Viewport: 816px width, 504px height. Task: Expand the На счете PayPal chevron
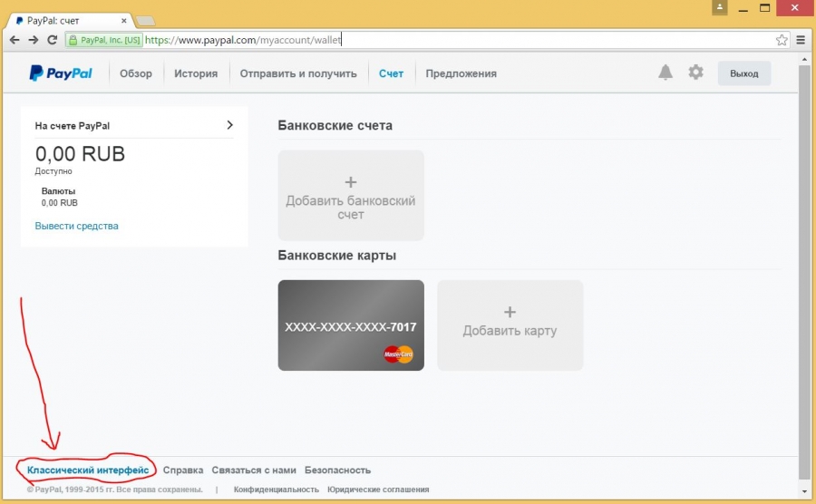pos(229,125)
